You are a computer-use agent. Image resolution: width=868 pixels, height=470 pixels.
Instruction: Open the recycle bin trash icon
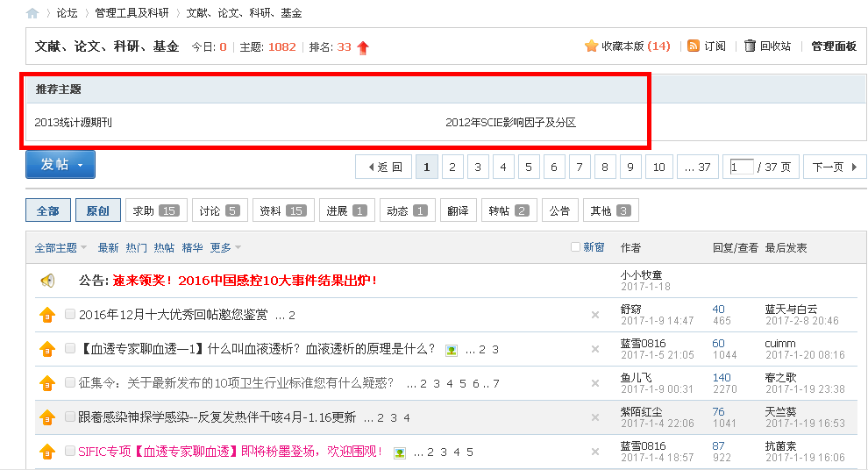coord(750,46)
